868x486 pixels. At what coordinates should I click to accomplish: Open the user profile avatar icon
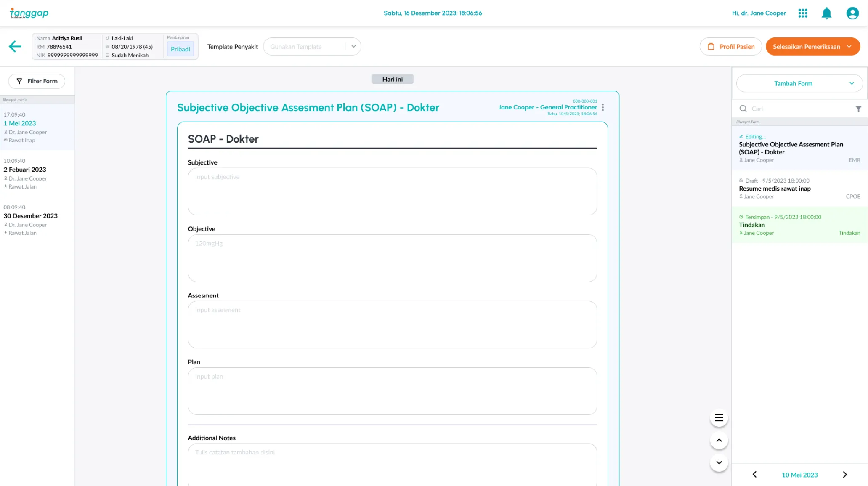(x=852, y=13)
